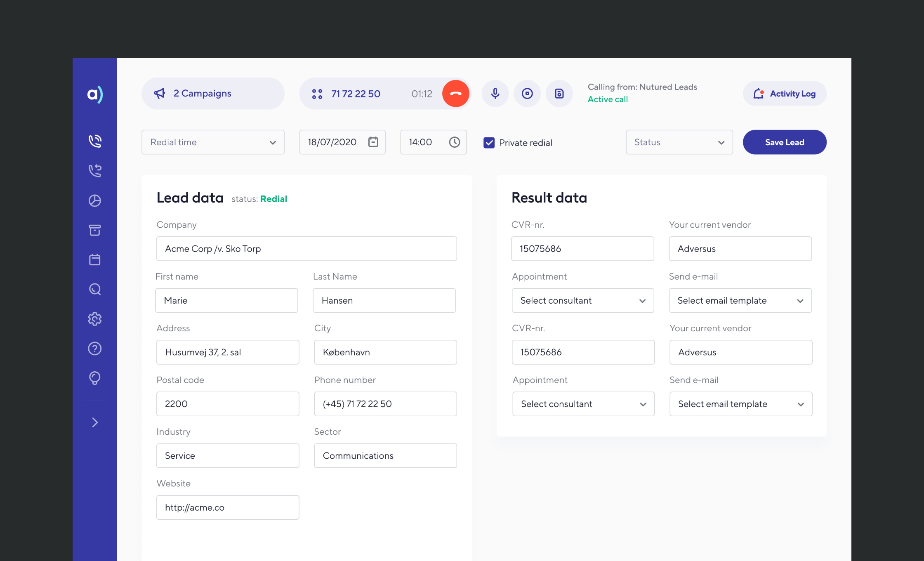Open the help question mark icon
924x561 pixels.
95,349
